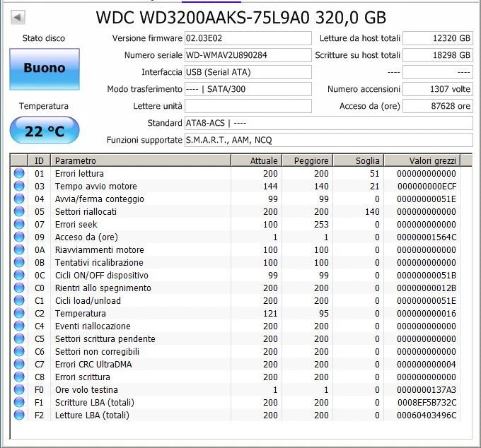Select the Tempo avvio motore parameter
The image size is (481, 448).
point(96,186)
